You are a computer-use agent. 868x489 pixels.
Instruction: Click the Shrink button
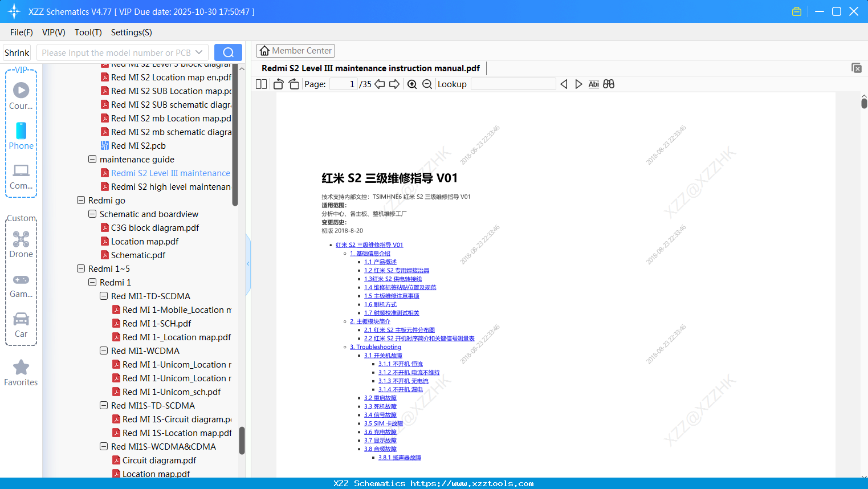click(17, 52)
